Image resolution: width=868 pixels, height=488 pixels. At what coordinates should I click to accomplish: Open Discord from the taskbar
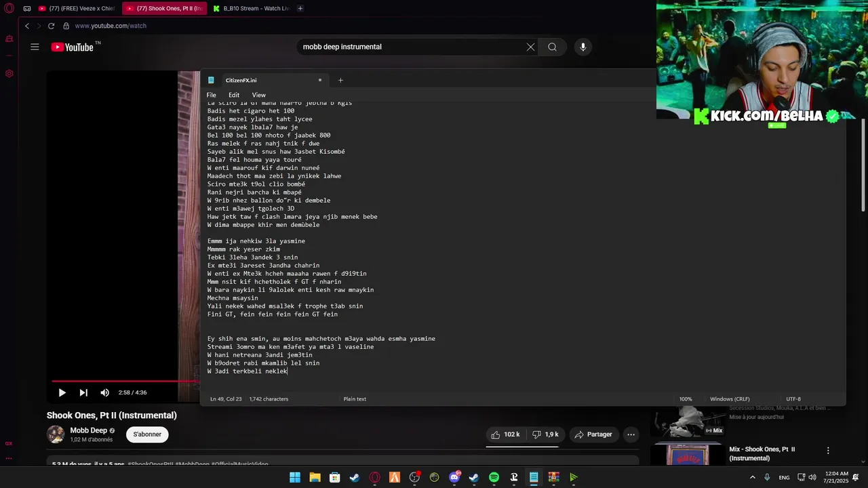pos(454,477)
